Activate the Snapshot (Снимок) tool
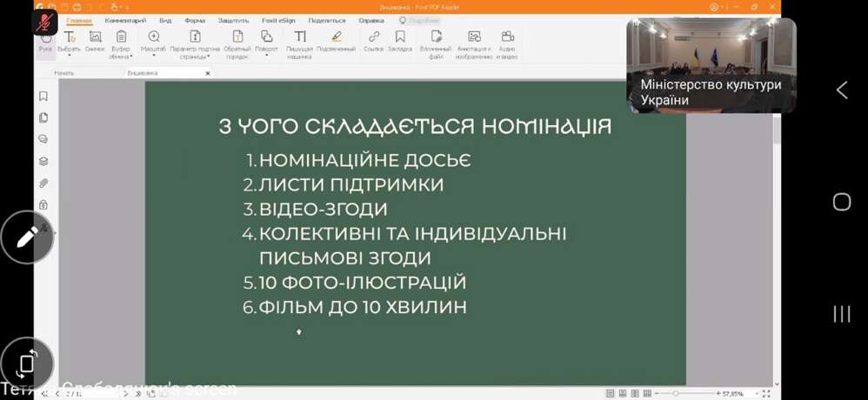Image resolution: width=868 pixels, height=400 pixels. (x=95, y=42)
